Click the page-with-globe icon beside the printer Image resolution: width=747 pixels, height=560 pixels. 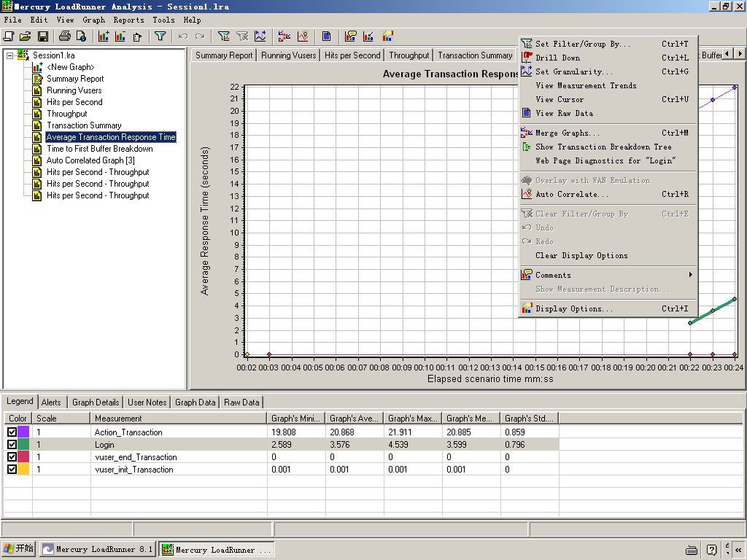pyautogui.click(x=82, y=36)
